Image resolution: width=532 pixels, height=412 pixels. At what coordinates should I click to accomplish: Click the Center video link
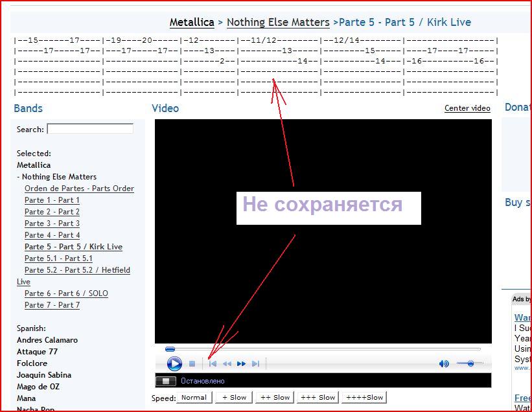point(467,108)
